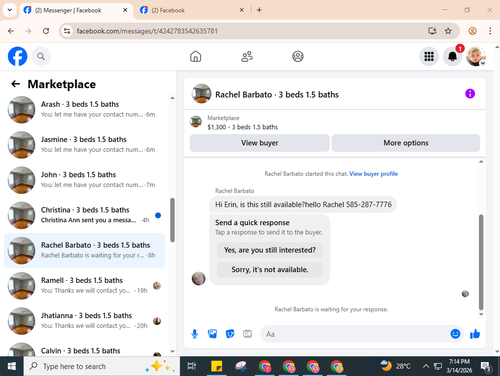500x376 pixels.
Task: Bookmark this page with star icon
Action: pyautogui.click(x=448, y=31)
